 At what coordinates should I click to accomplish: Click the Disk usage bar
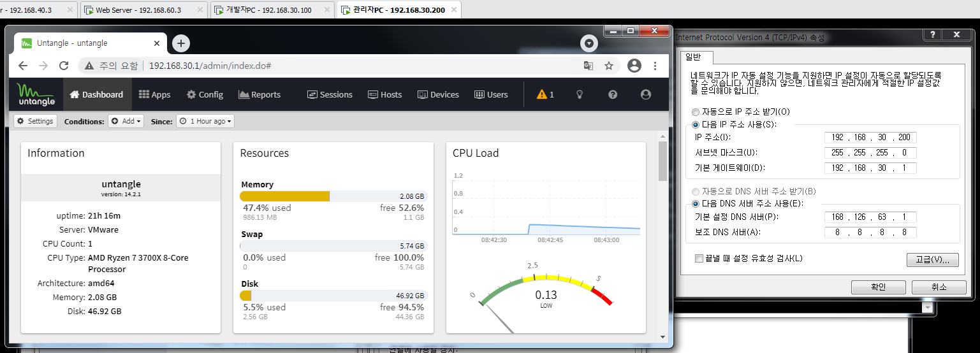333,296
